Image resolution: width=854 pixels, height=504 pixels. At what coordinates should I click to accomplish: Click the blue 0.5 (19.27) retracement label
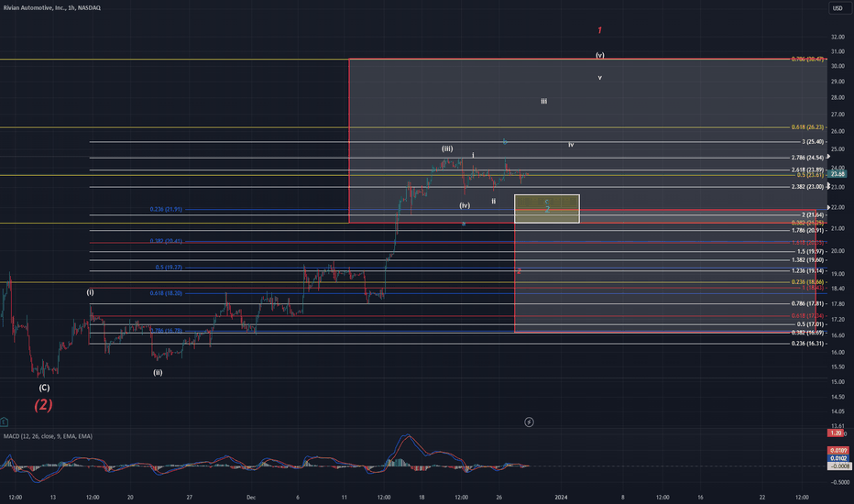pyautogui.click(x=169, y=268)
